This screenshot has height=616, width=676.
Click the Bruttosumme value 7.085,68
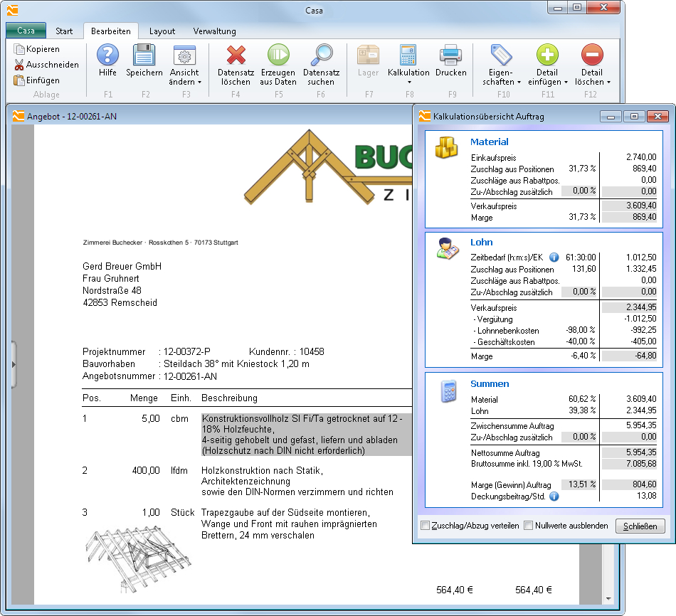click(630, 464)
